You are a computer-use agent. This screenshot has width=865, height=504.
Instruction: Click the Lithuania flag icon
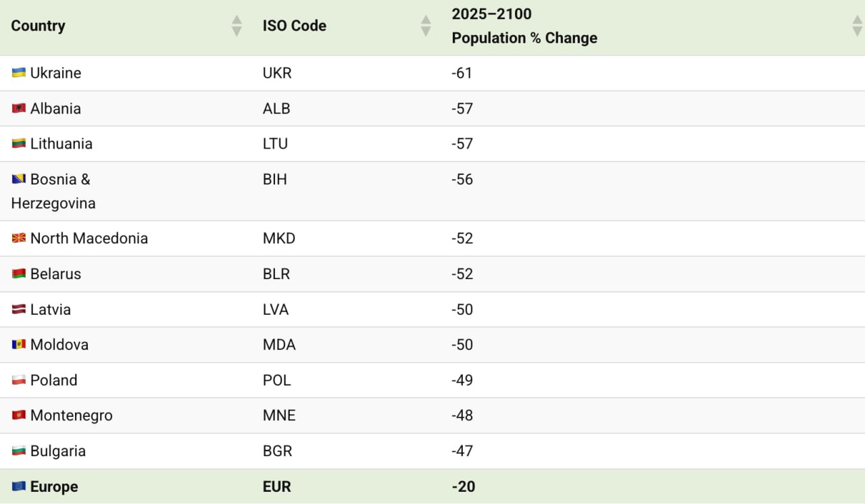18,144
